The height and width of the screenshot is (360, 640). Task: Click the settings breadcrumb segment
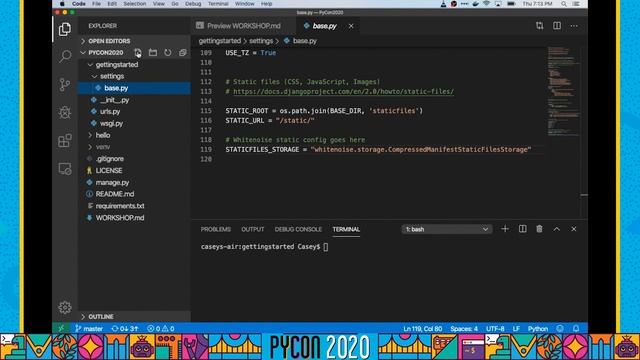[261, 41]
